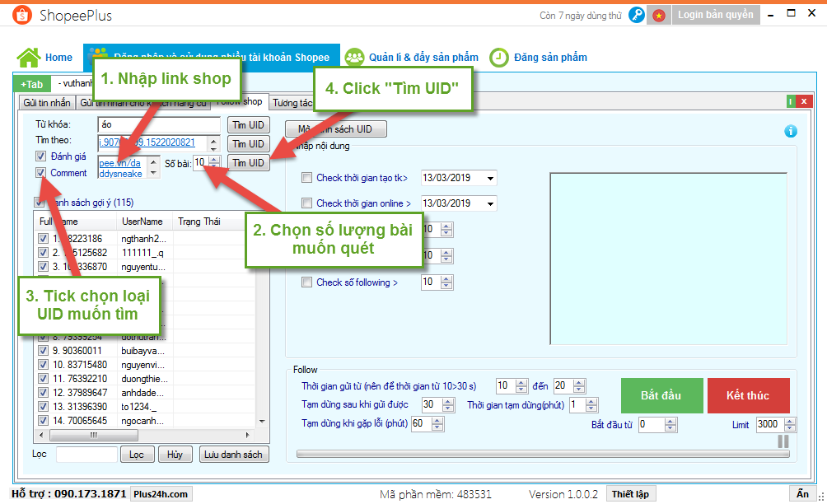Viewport: 827px width, 504px height.
Task: Click the blue license key icon
Action: click(636, 15)
